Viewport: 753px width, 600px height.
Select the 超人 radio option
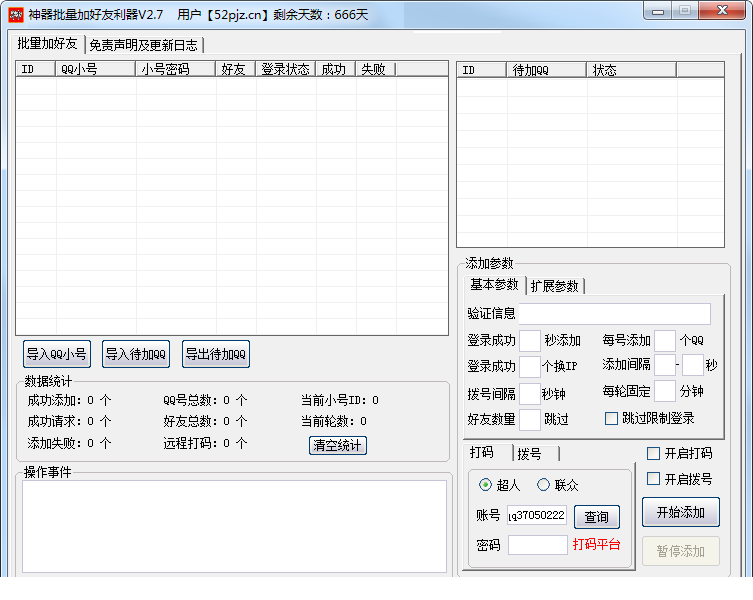(499, 485)
